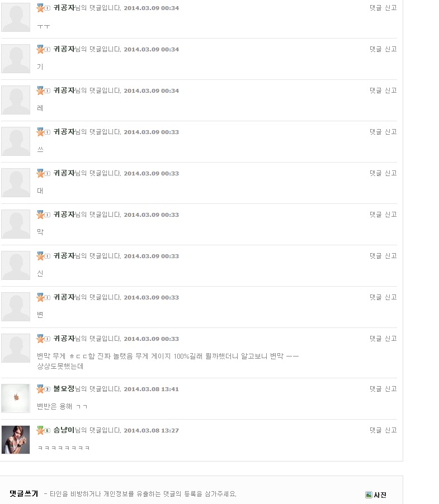Viewport: 439px width, 504px height.
Task: Click 댓글 on the topmost ㅜㅜ comment
Action: pos(375,8)
